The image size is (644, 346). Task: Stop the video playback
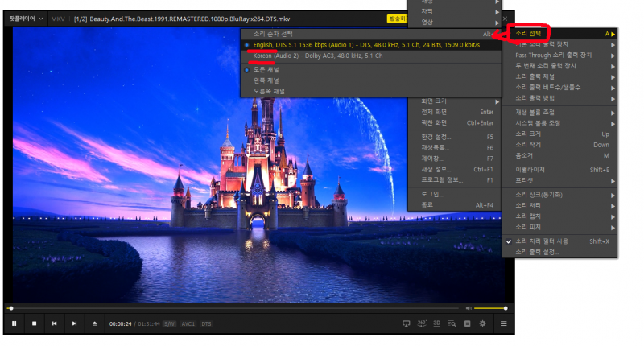(x=34, y=323)
